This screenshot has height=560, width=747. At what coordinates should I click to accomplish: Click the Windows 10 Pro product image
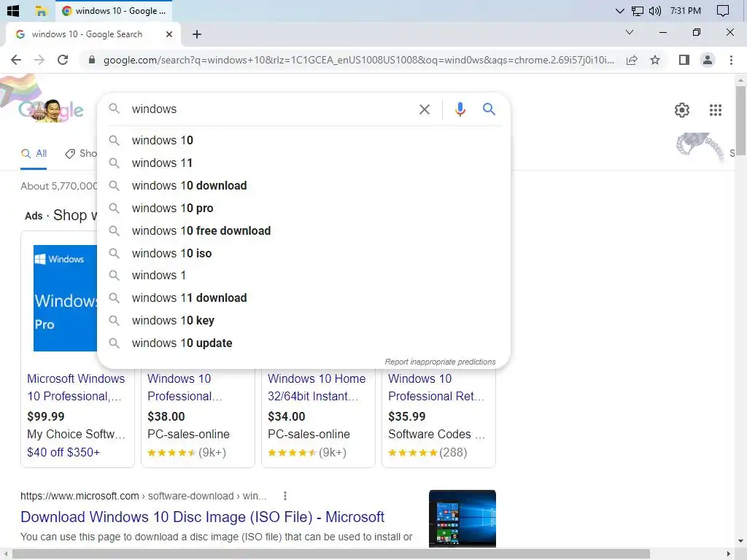pyautogui.click(x=65, y=298)
